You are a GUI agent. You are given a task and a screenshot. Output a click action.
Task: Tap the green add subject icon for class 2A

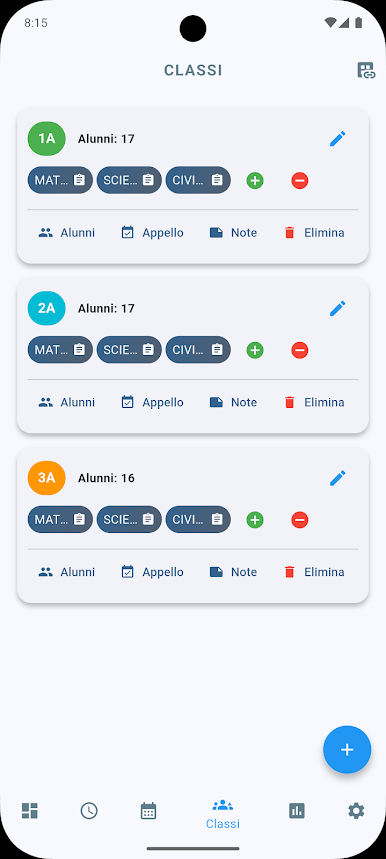point(255,350)
